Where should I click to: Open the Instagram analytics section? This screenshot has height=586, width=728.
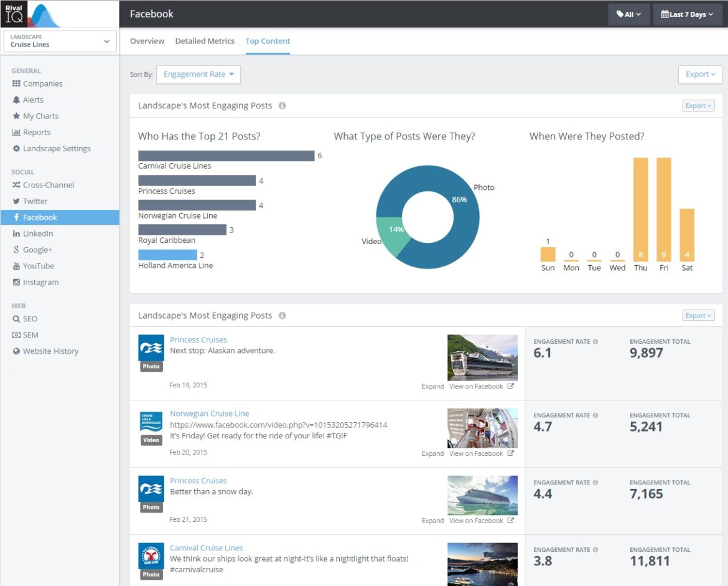click(x=41, y=282)
